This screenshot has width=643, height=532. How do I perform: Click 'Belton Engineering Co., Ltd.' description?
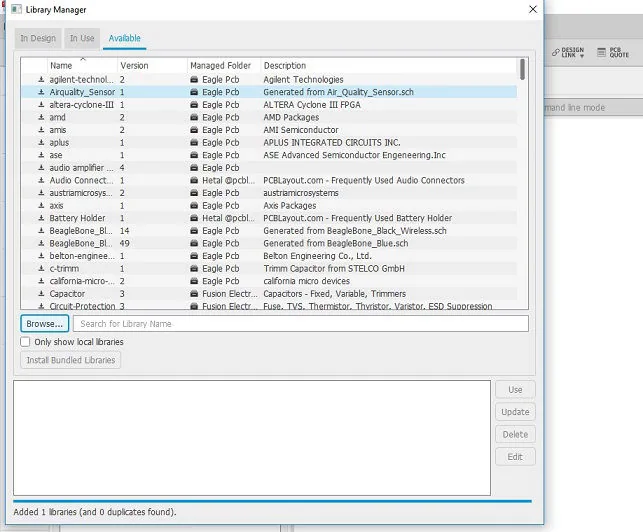[x=317, y=256]
